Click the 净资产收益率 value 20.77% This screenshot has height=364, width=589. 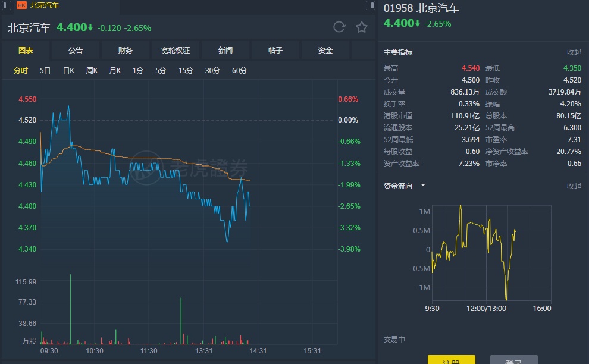click(x=569, y=152)
